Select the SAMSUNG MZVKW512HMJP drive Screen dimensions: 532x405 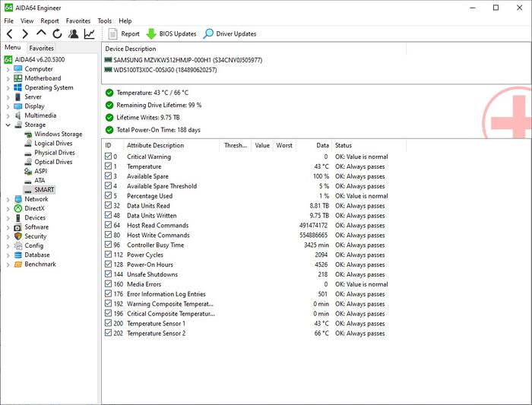click(x=184, y=60)
